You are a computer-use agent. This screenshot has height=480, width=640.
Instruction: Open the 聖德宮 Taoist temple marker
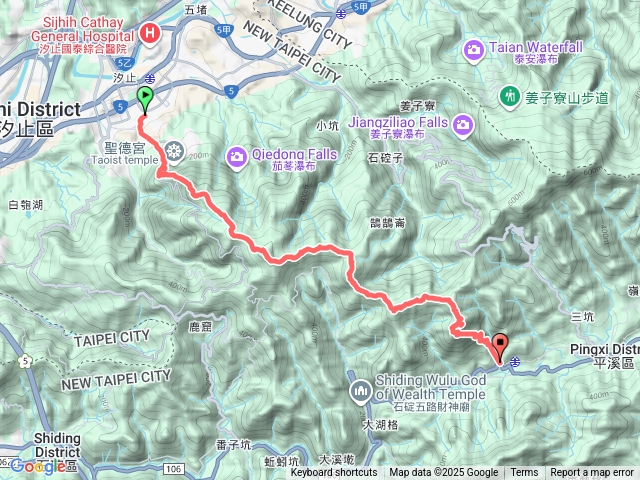pyautogui.click(x=174, y=152)
